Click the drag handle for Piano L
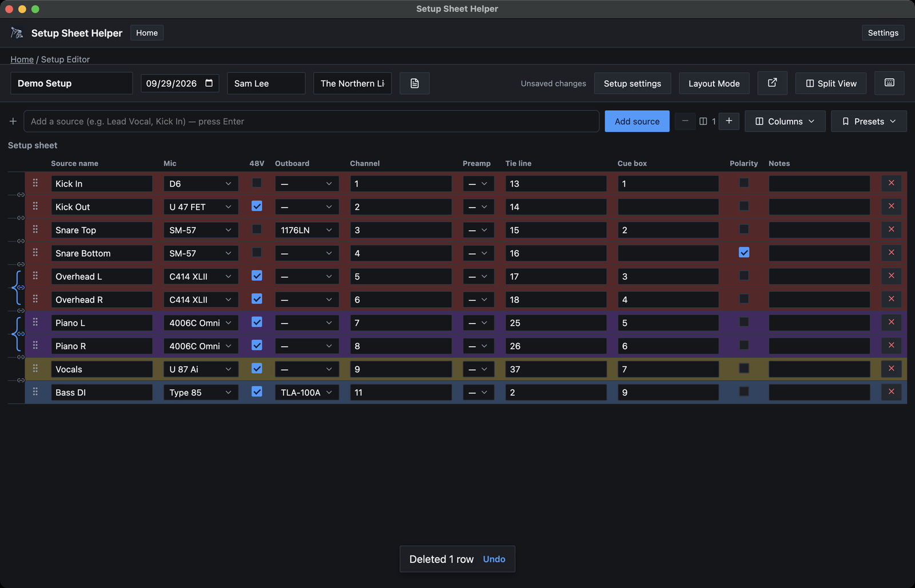Screen dimensions: 915x588 click(x=35, y=322)
